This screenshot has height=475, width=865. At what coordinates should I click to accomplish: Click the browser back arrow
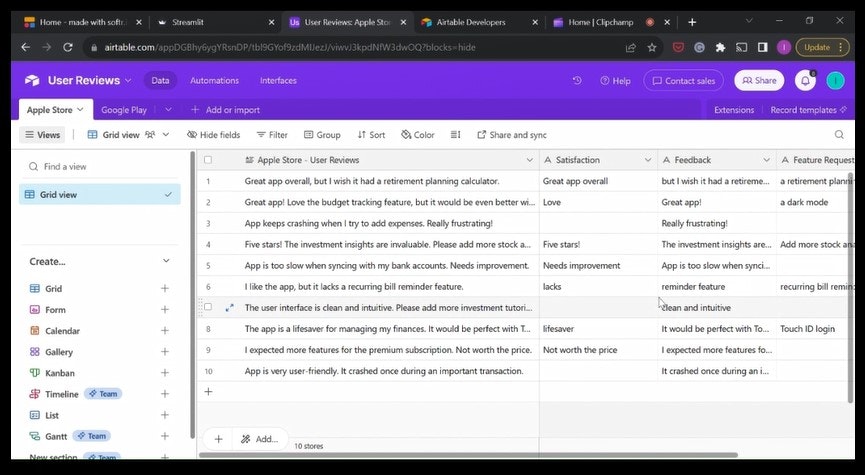point(25,47)
